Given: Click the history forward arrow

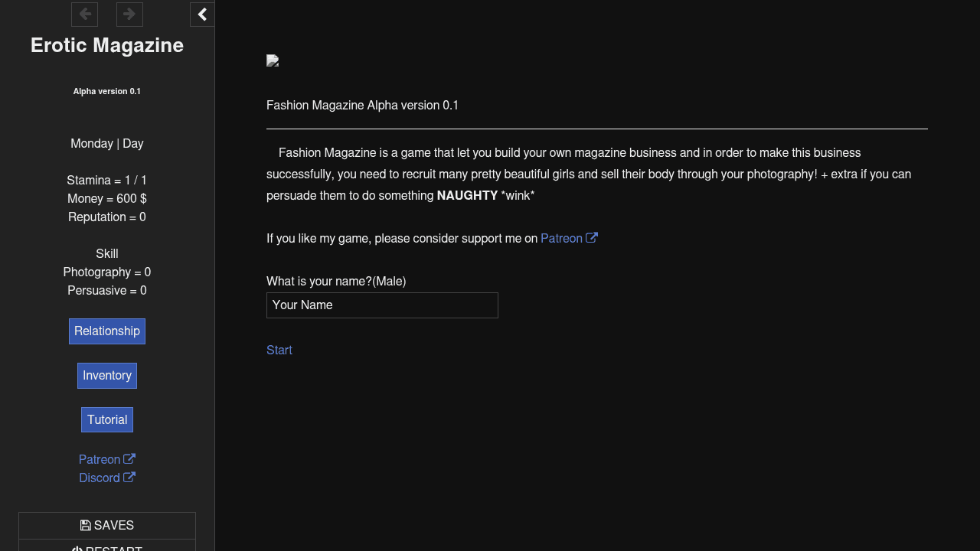Looking at the screenshot, I should 129,15.
